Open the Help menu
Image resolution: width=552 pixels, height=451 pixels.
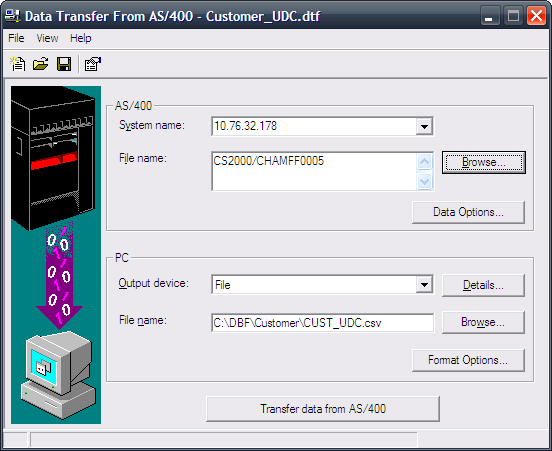point(81,38)
